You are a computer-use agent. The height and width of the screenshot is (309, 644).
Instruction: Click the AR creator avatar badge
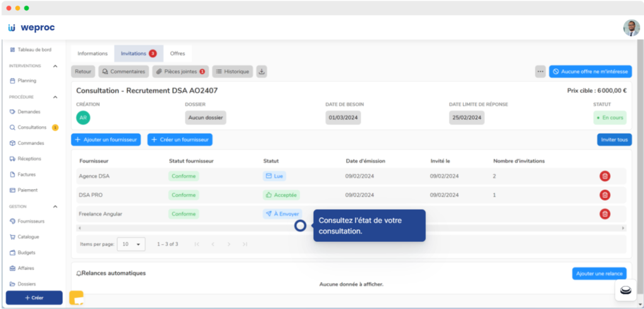point(83,117)
